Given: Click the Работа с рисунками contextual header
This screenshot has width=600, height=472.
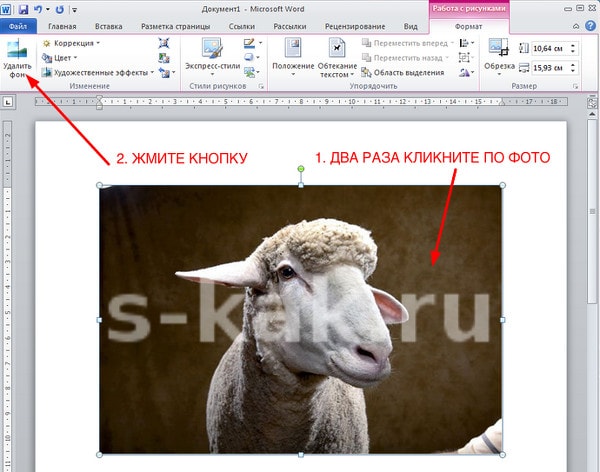Looking at the screenshot, I should tap(469, 8).
